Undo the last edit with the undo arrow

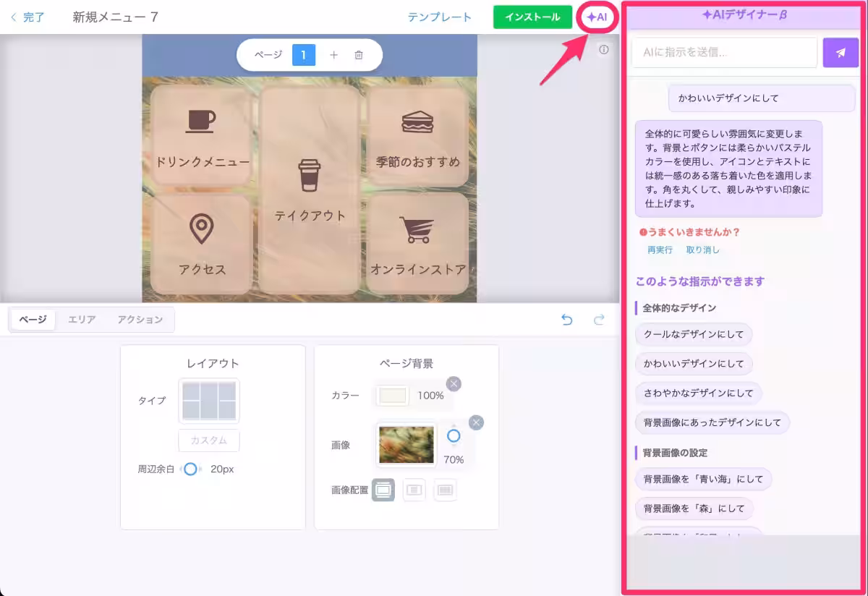click(567, 320)
